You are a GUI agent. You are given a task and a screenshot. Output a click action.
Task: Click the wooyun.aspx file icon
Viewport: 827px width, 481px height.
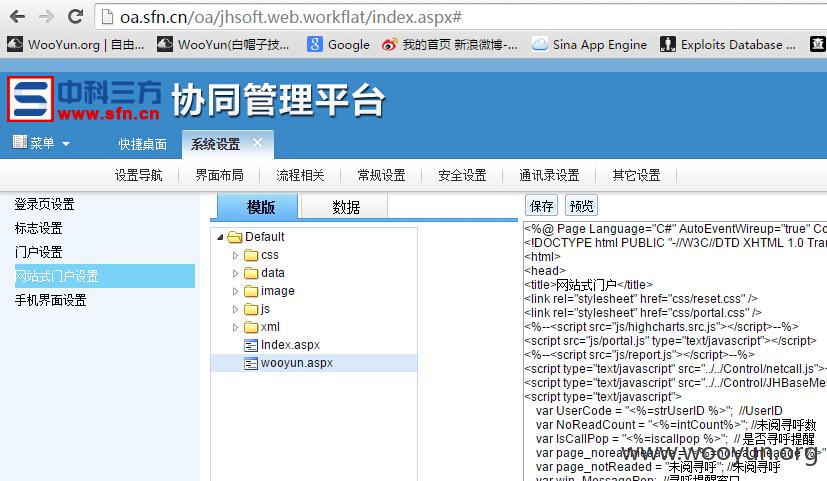[251, 363]
